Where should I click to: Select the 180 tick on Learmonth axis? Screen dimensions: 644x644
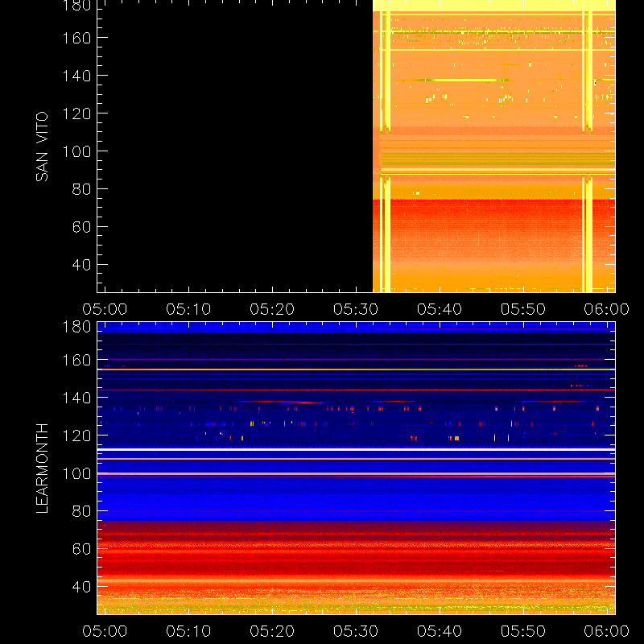pos(76,327)
